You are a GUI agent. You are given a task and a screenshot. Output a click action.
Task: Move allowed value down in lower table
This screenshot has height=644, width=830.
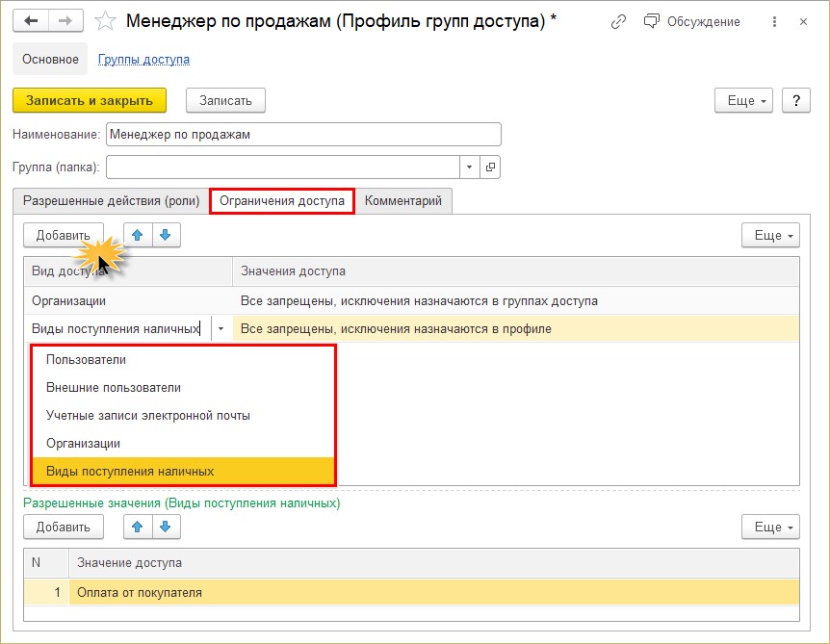[166, 527]
